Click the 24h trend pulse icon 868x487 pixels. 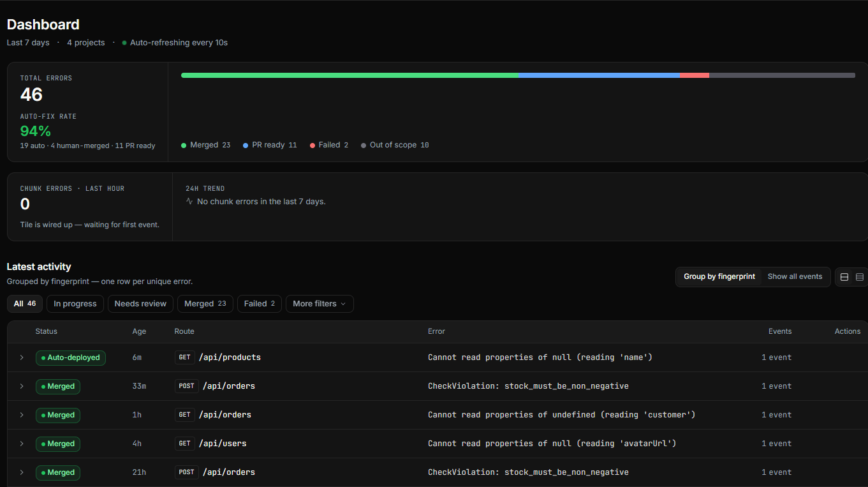[x=189, y=201]
